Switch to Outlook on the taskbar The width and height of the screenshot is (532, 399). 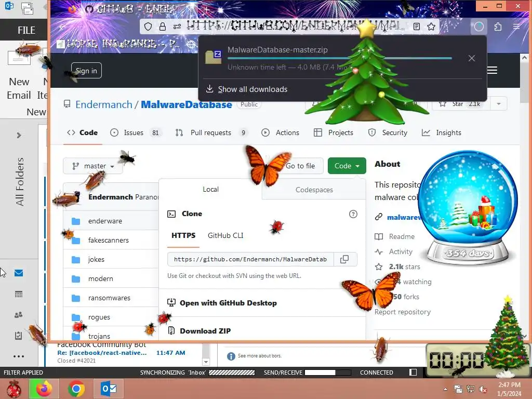[x=109, y=389]
